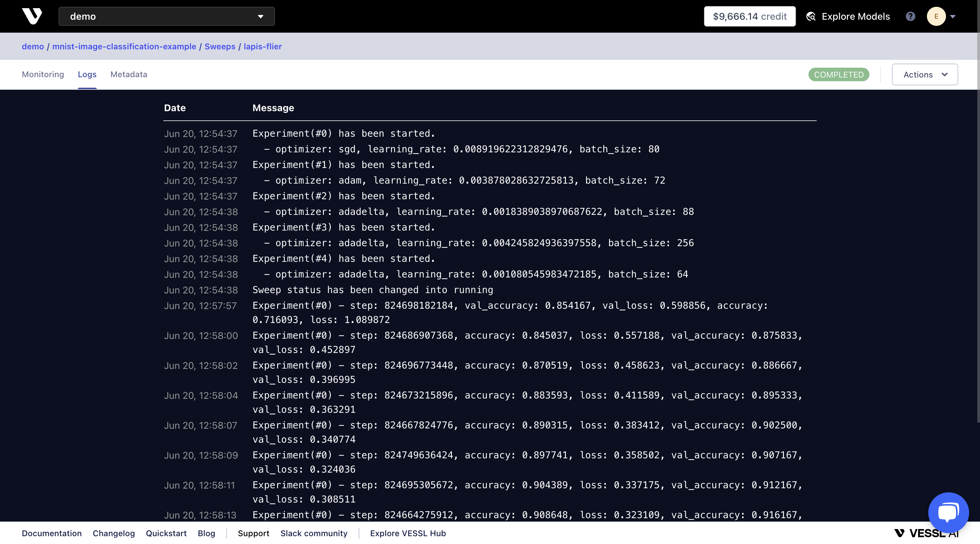Open the Documentation footer link
This screenshot has height=544, width=980.
(51, 533)
